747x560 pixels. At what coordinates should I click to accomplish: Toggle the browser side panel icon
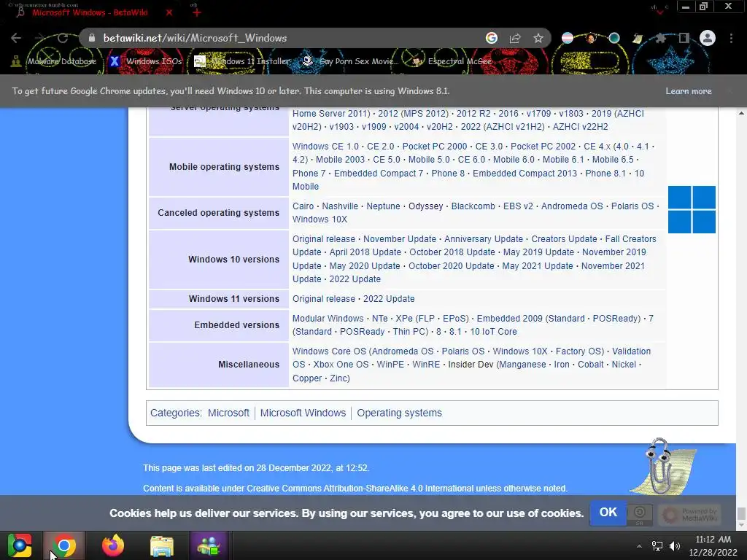point(684,38)
